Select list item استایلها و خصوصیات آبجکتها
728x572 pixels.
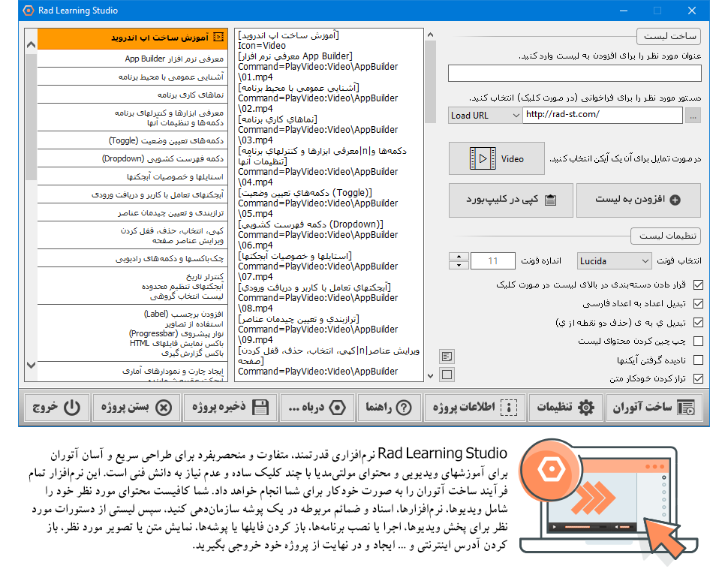(x=132, y=177)
